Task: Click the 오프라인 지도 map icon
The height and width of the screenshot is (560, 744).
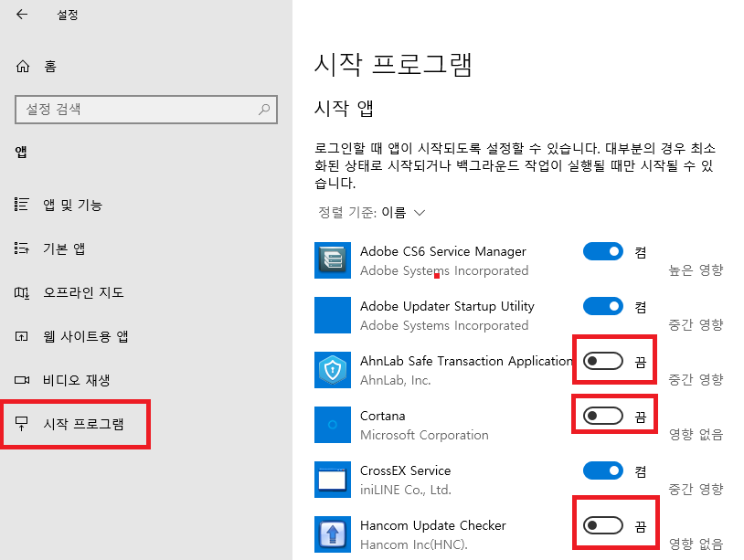Action: coord(21,292)
